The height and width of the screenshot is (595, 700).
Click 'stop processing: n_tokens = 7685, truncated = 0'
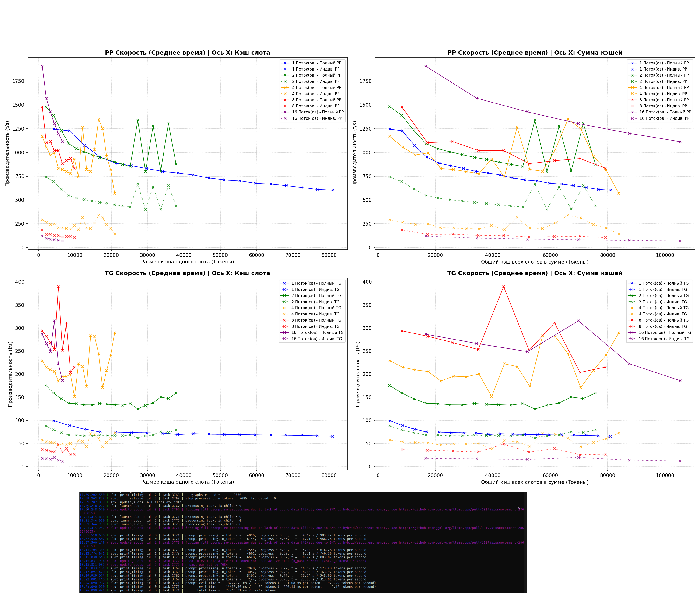click(231, 498)
